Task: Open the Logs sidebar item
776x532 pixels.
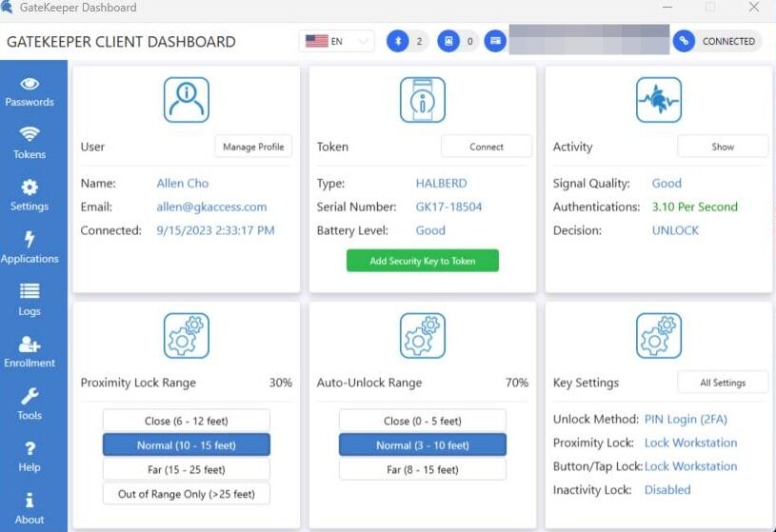Action: (x=30, y=301)
